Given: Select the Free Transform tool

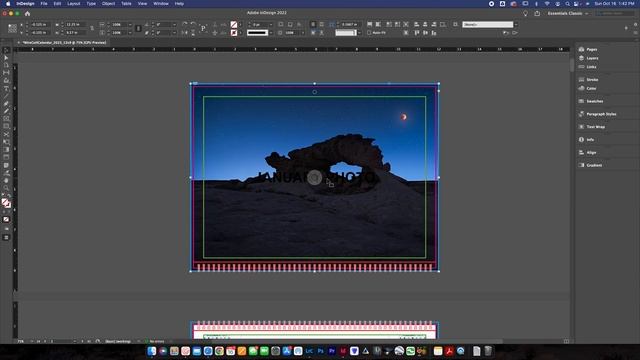Looking at the screenshot, I should (x=6, y=142).
